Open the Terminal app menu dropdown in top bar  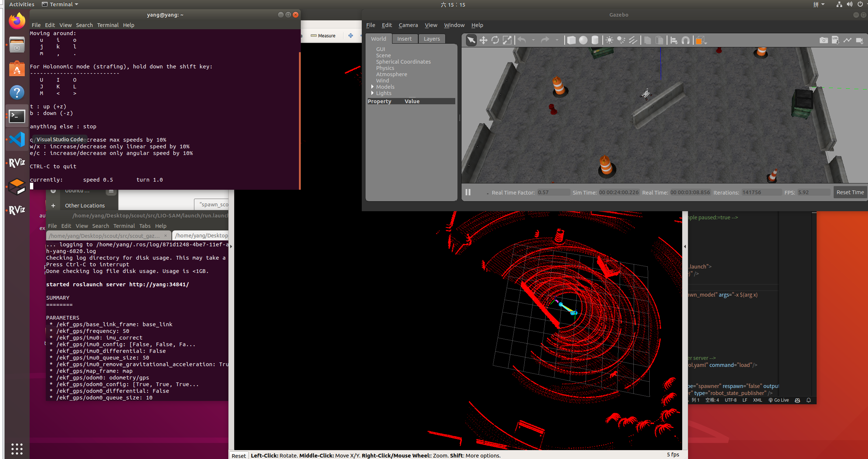(60, 4)
